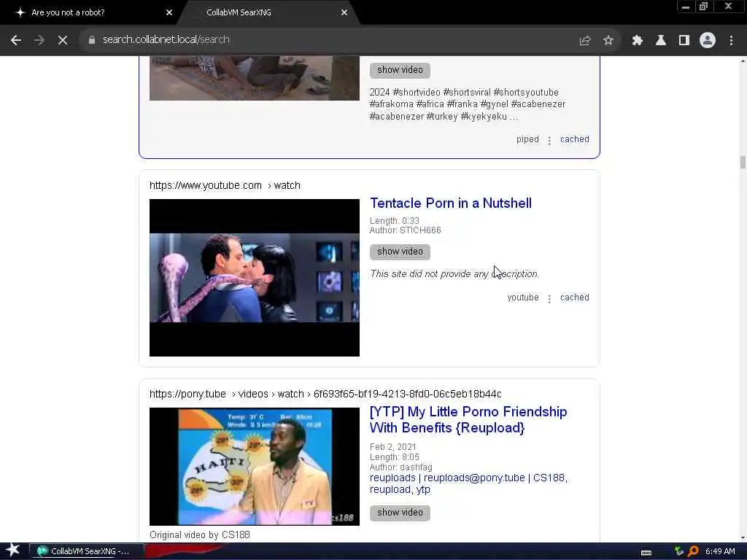Screen dimensions: 747x560
Task: Click the lock icon in address bar
Action: [x=92, y=40]
